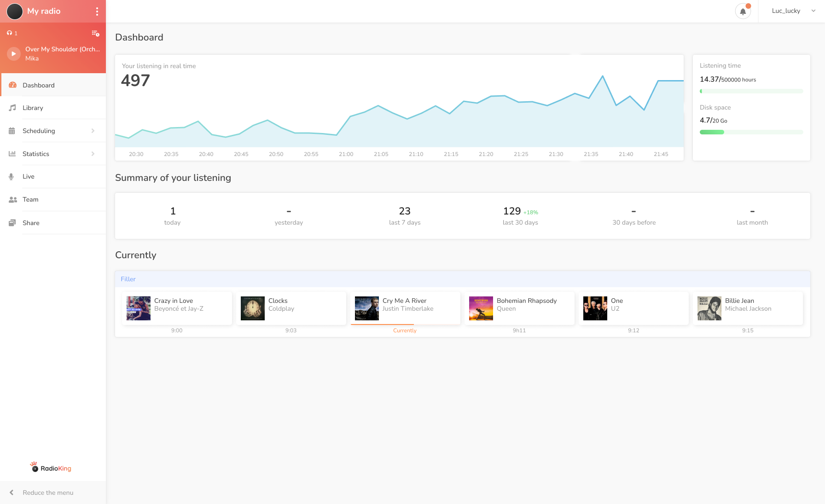Click the Clocks album cover
The width and height of the screenshot is (825, 504).
coord(253,308)
